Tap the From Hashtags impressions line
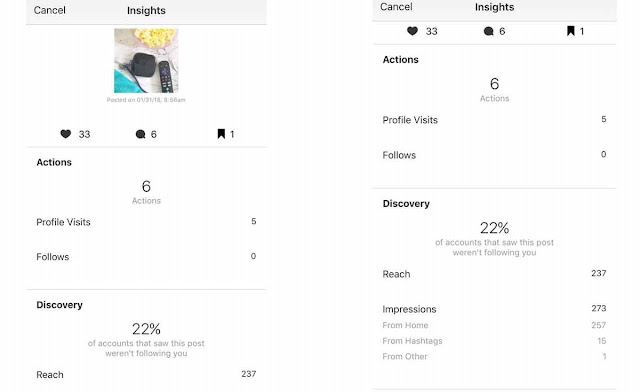Image resolution: width=640 pixels, height=392 pixels. (494, 341)
